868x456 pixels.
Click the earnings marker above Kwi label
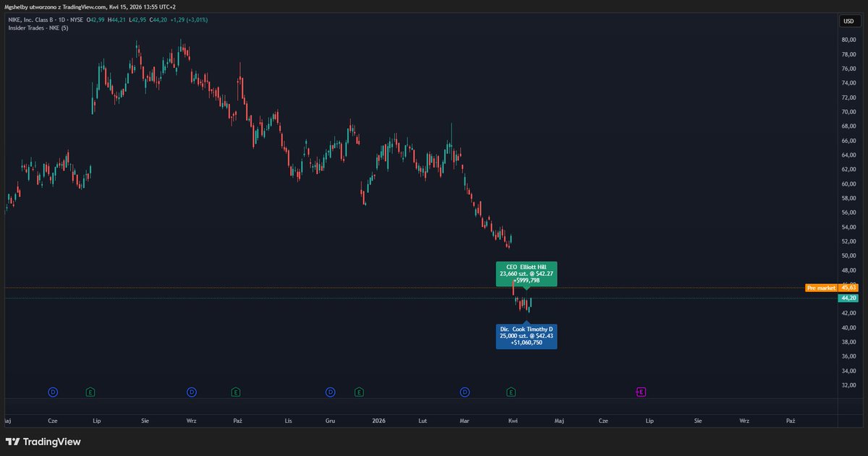(x=511, y=392)
